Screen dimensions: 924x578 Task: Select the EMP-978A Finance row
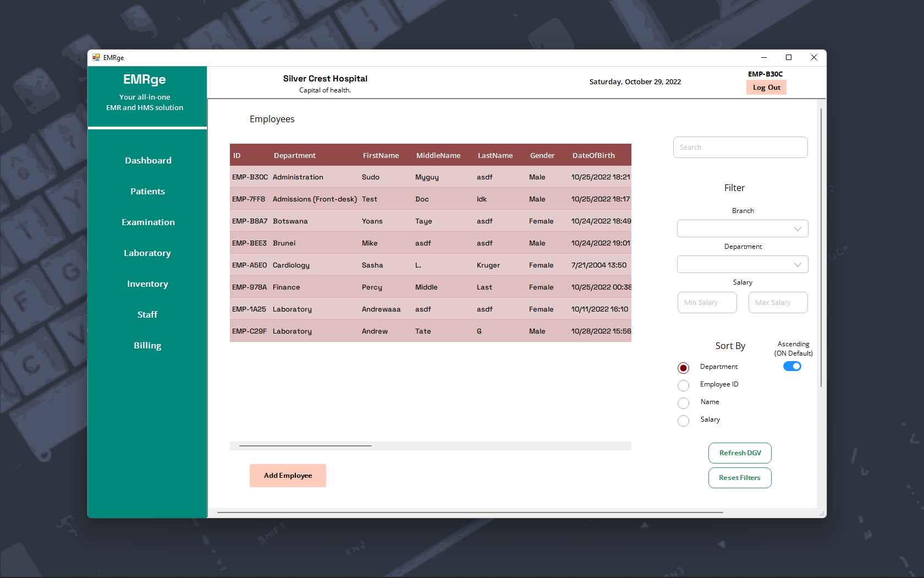pyautogui.click(x=431, y=287)
